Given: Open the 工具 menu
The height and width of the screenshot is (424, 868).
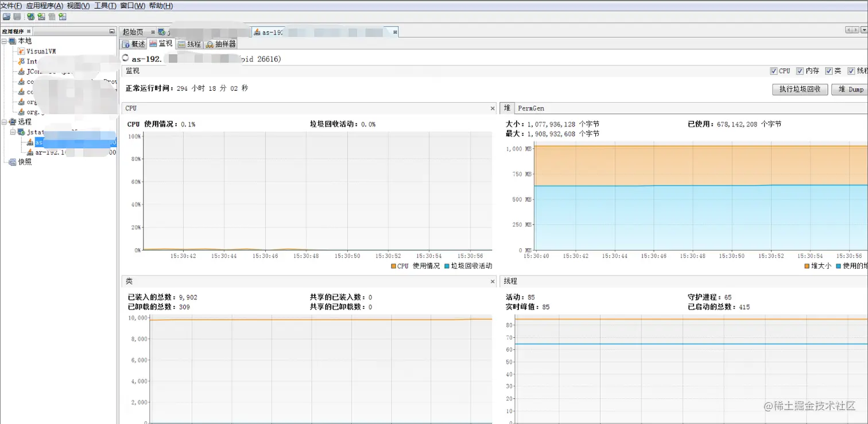Looking at the screenshot, I should click(x=105, y=6).
